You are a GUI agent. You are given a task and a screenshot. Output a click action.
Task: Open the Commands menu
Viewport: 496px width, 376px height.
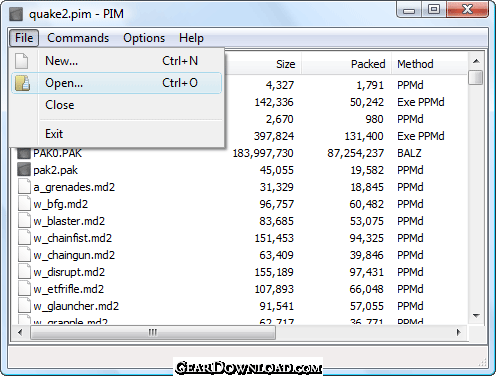point(78,38)
